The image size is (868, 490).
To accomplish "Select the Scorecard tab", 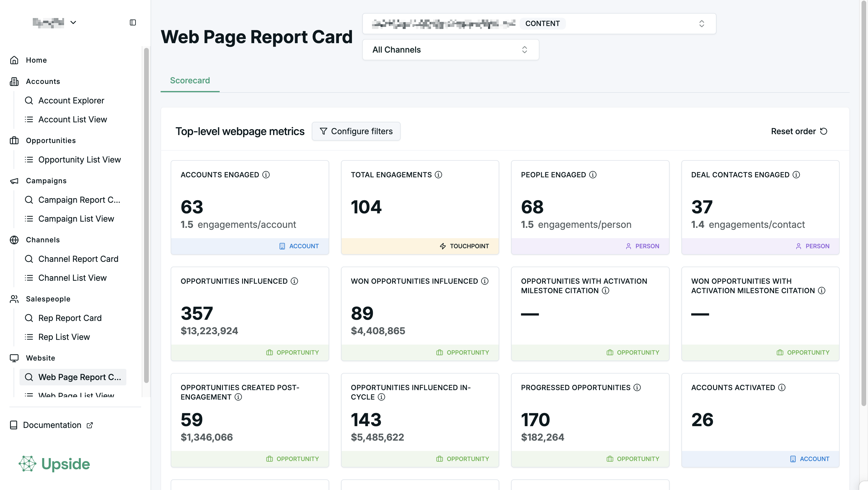I will pos(190,81).
